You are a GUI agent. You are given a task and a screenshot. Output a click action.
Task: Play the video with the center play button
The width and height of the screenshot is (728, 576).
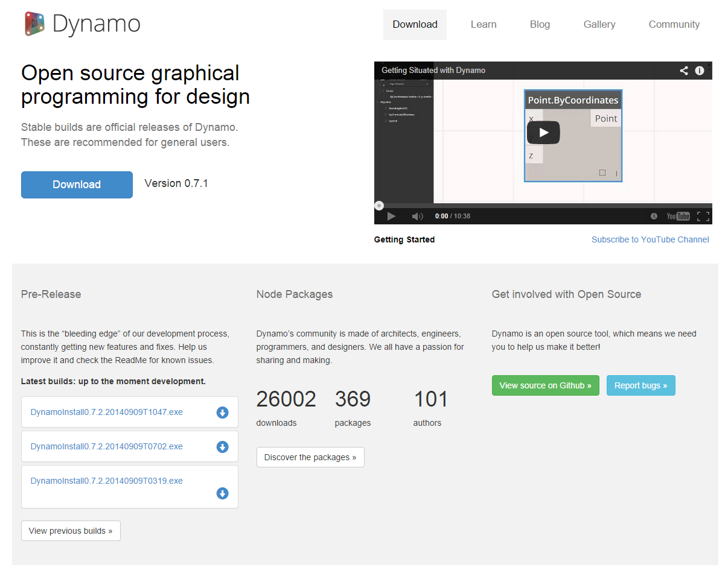(543, 133)
